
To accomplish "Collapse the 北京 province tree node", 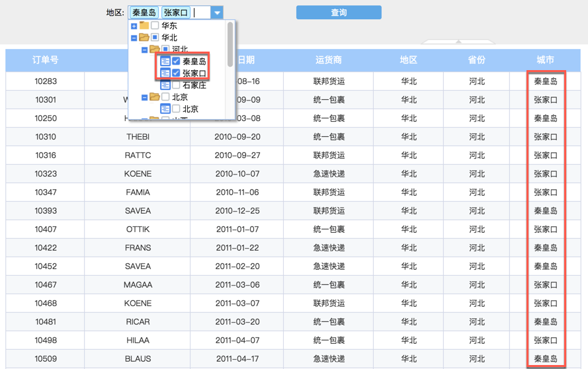I will click(144, 97).
